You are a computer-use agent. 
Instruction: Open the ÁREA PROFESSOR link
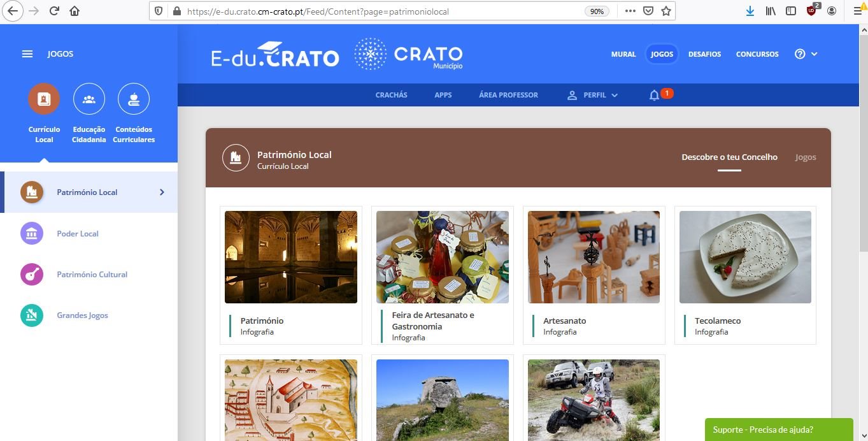(x=508, y=95)
